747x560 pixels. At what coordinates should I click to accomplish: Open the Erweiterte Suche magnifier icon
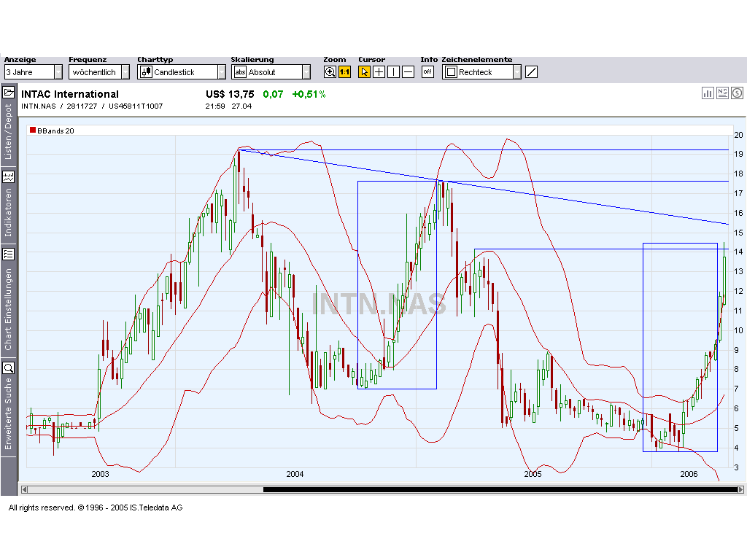[8, 368]
